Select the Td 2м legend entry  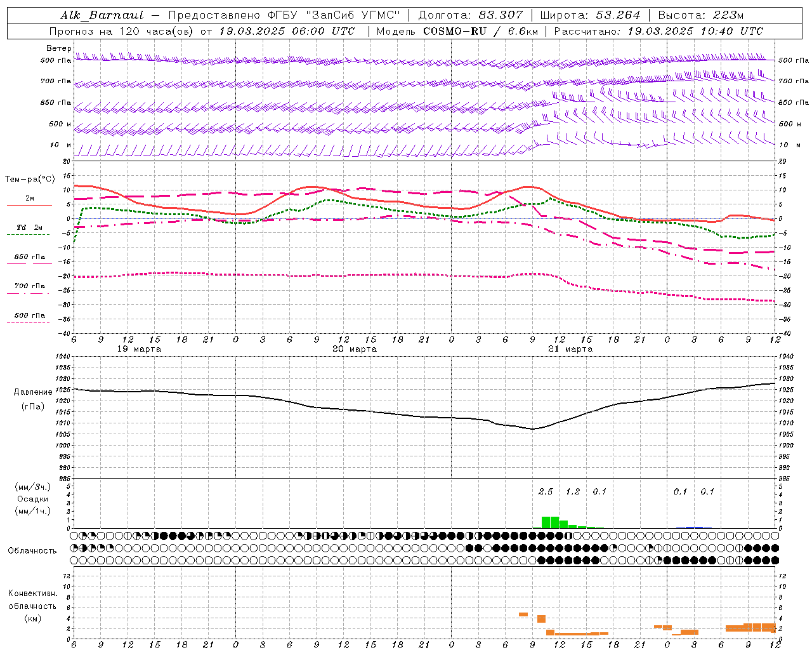click(x=30, y=227)
